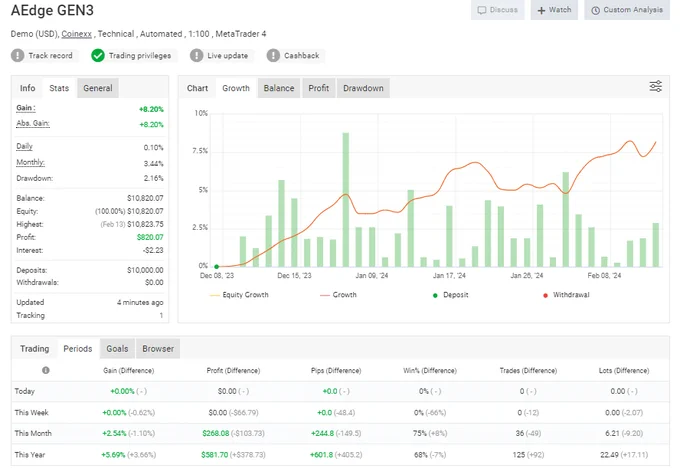Switch to the Info tab
This screenshot has height=475, width=680.
click(x=27, y=88)
